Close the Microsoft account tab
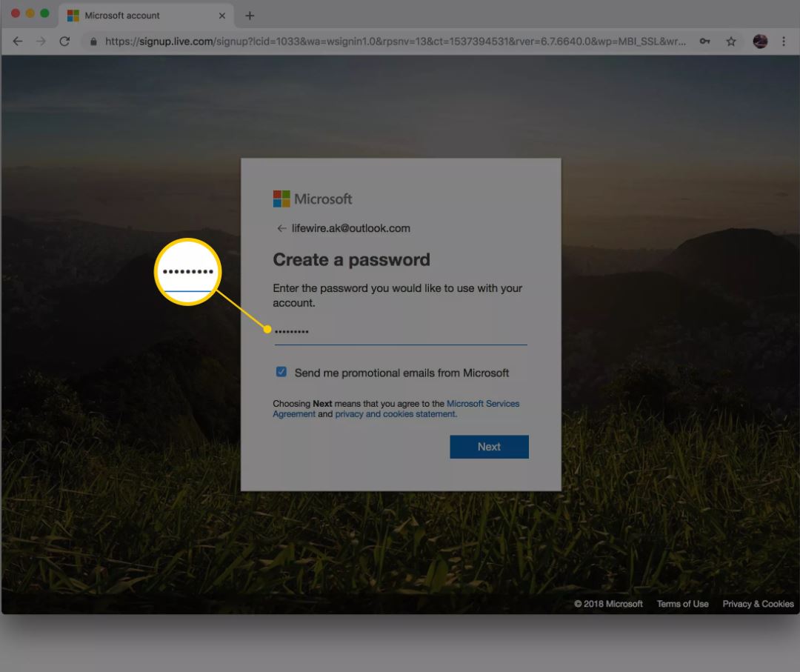Viewport: 800px width, 672px height. [x=222, y=16]
